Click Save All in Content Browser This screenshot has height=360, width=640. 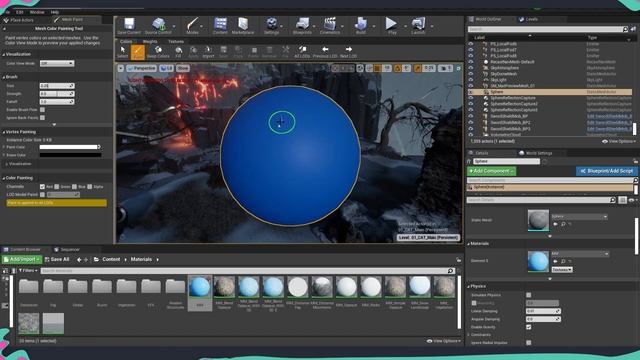57,260
